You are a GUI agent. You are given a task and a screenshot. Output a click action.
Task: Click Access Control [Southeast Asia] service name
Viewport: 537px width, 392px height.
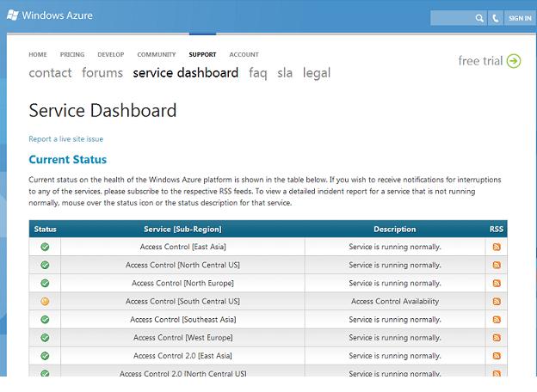(183, 320)
